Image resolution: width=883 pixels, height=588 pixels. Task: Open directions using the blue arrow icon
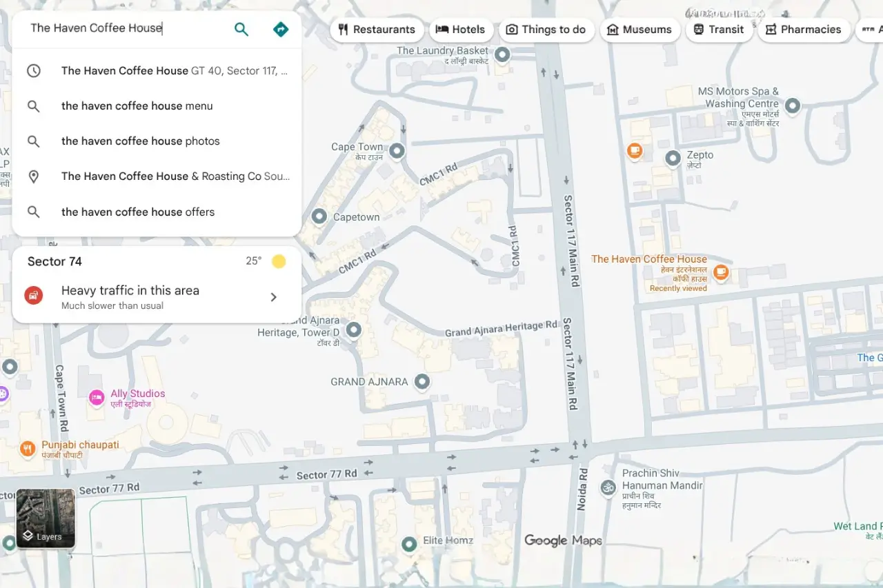tap(281, 29)
